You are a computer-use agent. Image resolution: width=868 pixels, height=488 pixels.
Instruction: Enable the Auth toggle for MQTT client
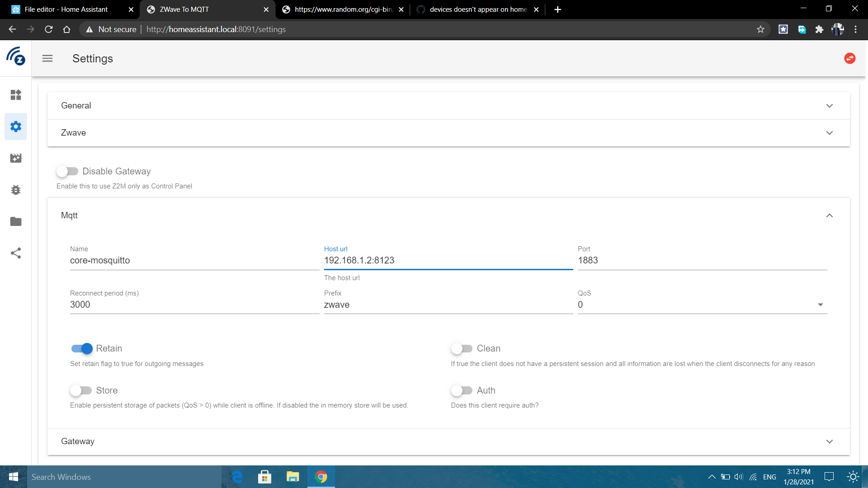tap(462, 390)
